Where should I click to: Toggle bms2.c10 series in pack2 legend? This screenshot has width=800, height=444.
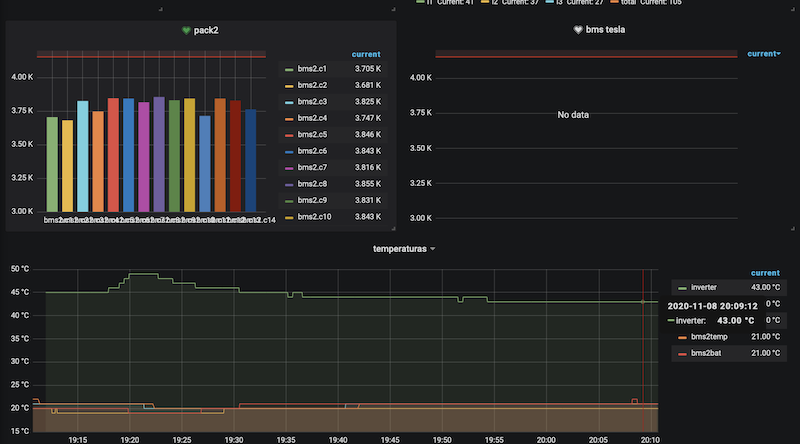tap(314, 217)
